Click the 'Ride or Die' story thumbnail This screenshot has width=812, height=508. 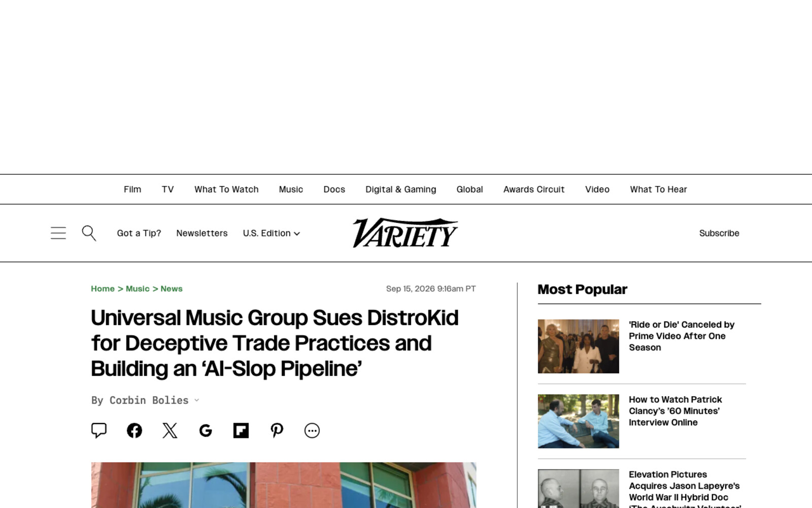point(579,346)
